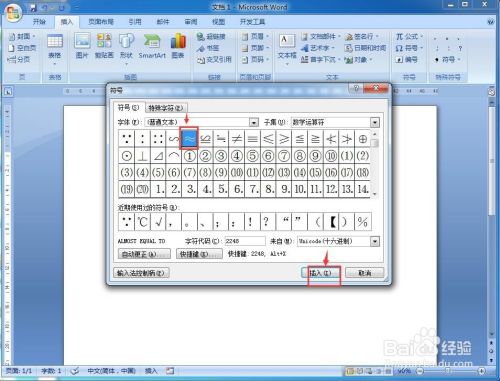Viewport: 500px width, 381px height.
Task: Select the ≠ symbol in the grid
Action: 237,138
